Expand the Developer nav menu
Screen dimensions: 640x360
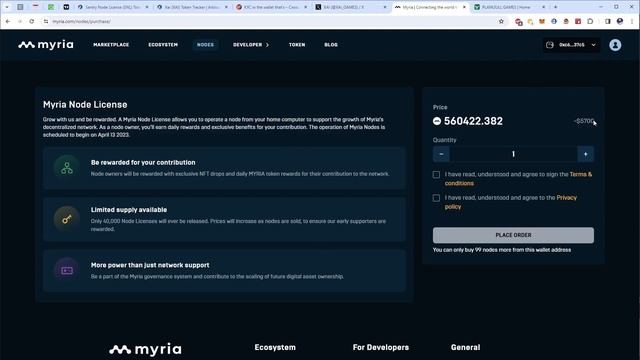pos(251,44)
